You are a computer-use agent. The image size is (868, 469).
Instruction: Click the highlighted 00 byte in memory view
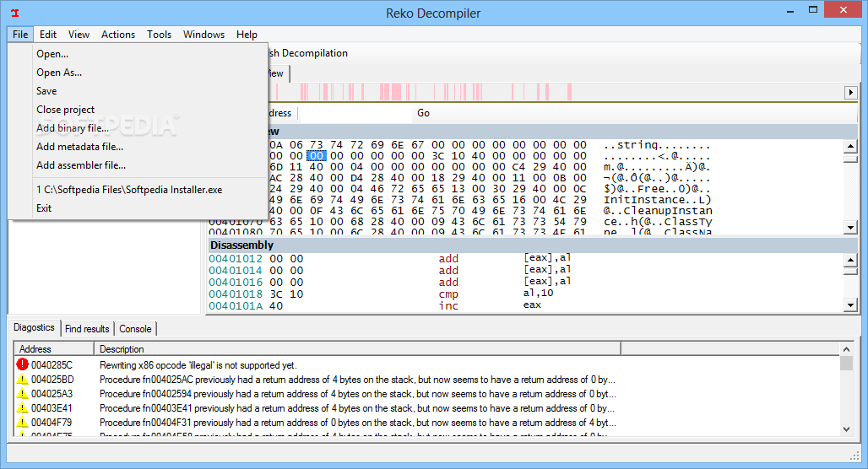point(317,156)
